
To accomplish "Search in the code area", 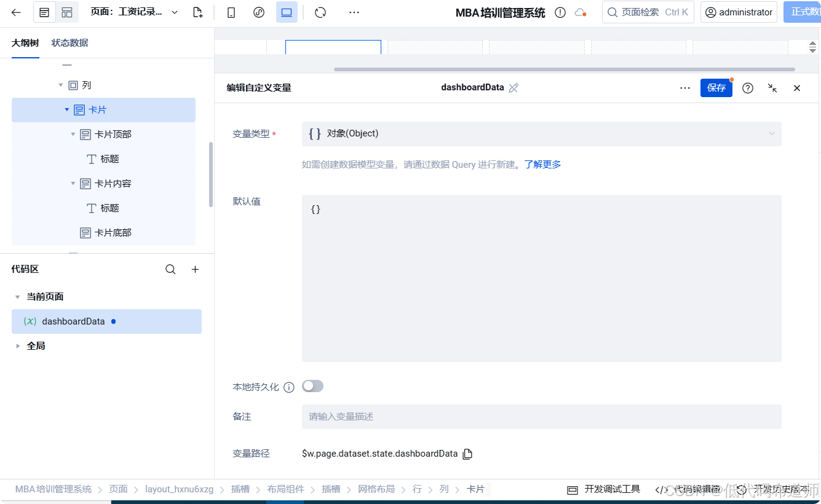I will pyautogui.click(x=171, y=269).
